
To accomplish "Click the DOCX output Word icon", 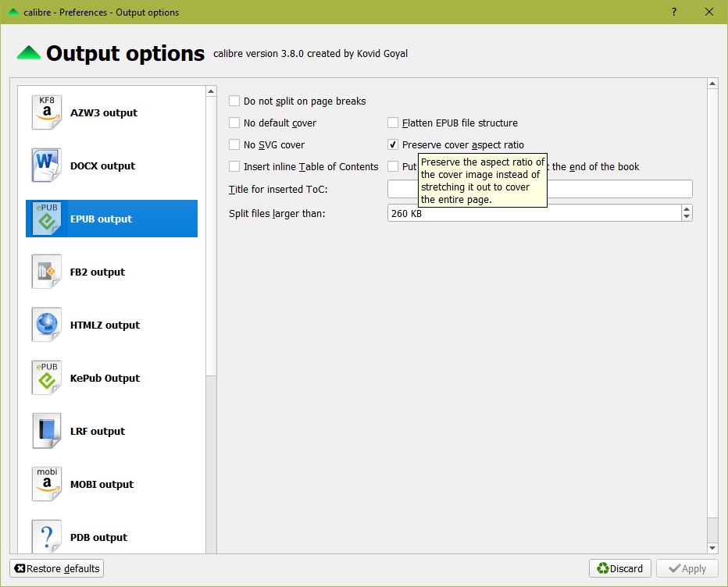I will point(47,165).
